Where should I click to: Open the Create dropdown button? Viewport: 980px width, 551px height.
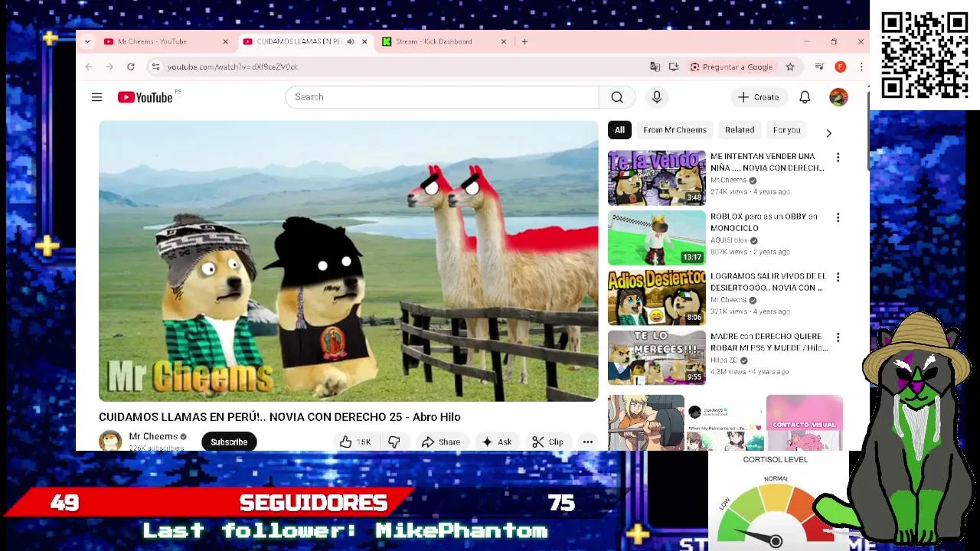(x=758, y=97)
